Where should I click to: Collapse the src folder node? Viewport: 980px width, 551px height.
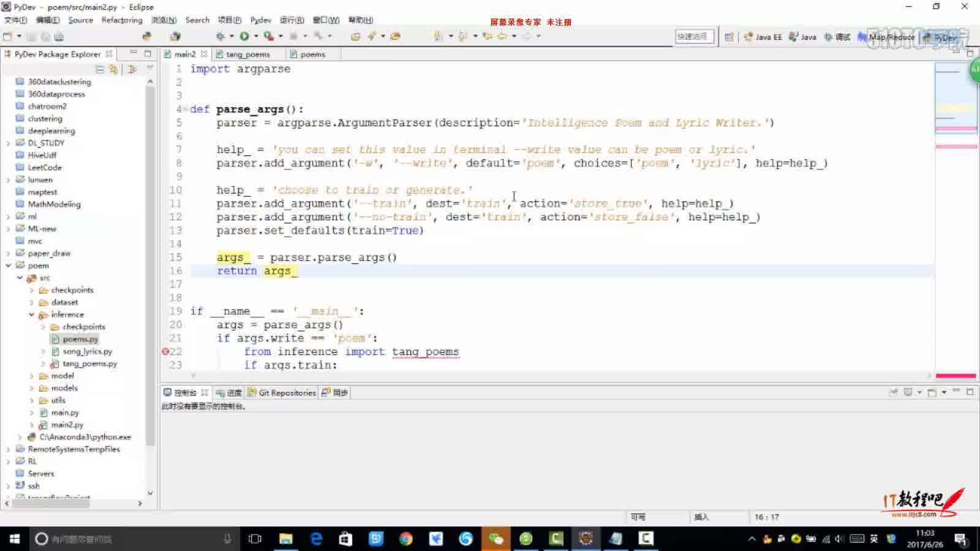(20, 278)
